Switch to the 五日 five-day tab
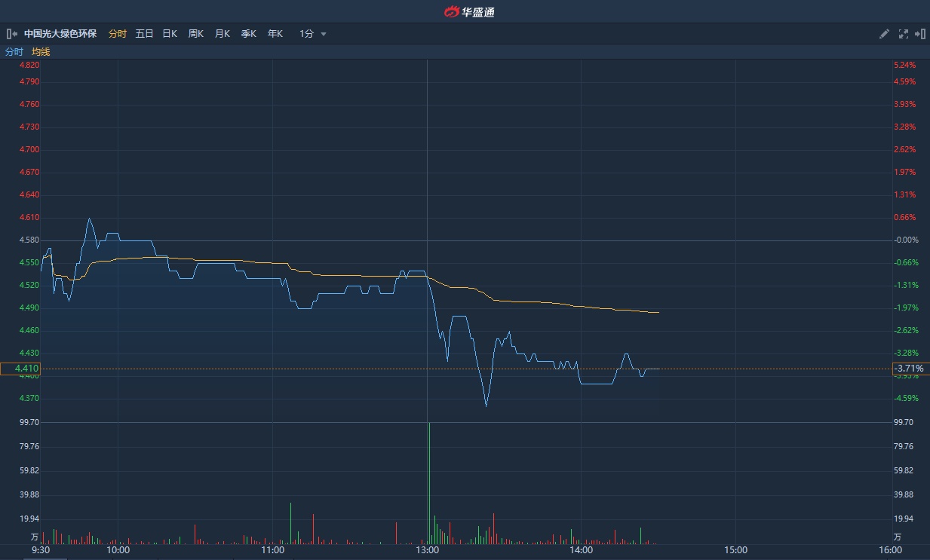Screen dimensions: 930x560 coord(144,34)
